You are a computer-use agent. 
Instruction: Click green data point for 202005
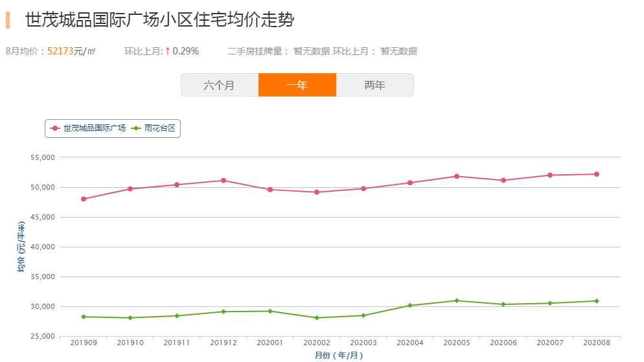coord(457,300)
